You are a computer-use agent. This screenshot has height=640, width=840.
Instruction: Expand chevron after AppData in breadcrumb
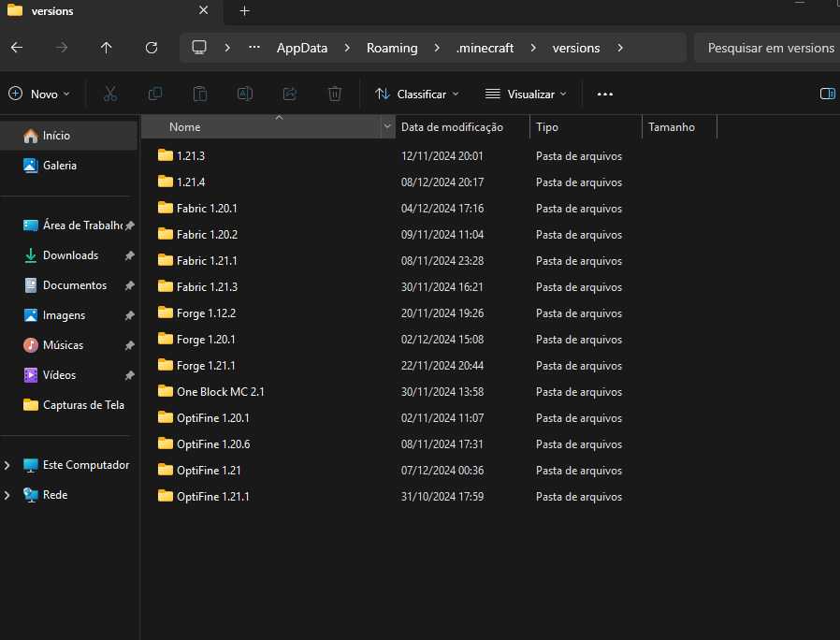point(347,48)
